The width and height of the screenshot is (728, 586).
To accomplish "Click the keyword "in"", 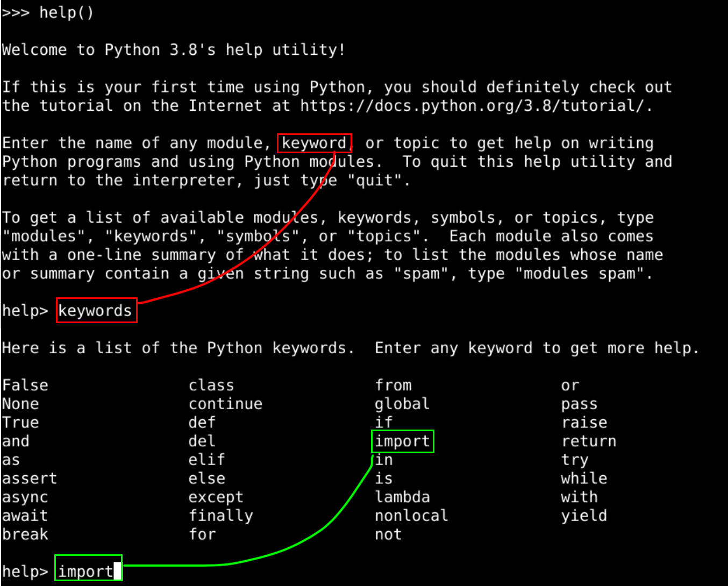I will [384, 460].
